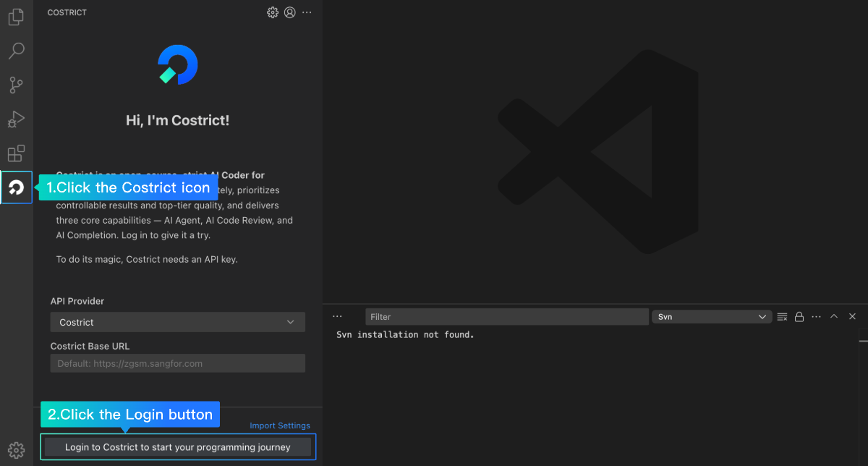Click Login to Costrict button
Viewport: 868px width, 466px height.
click(178, 447)
